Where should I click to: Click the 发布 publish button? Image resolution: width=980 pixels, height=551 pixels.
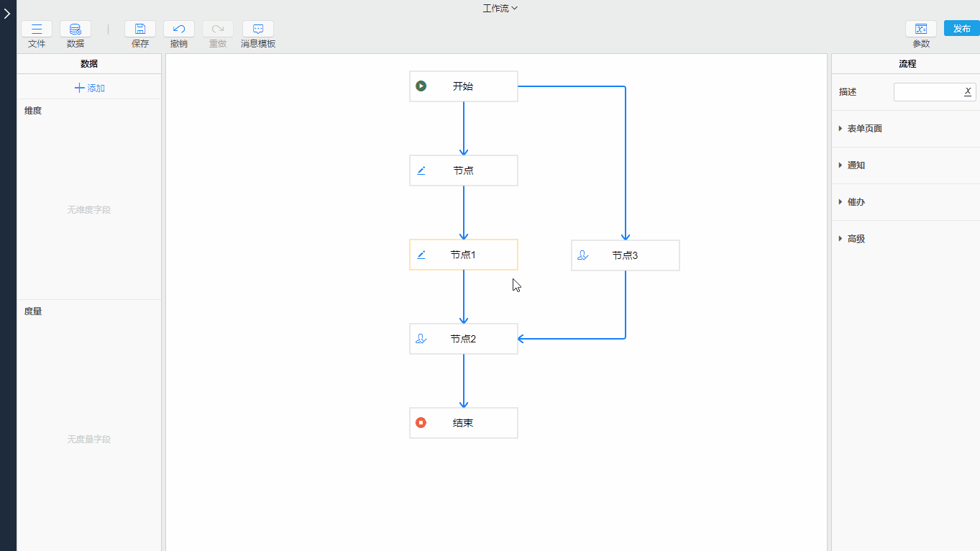click(961, 29)
